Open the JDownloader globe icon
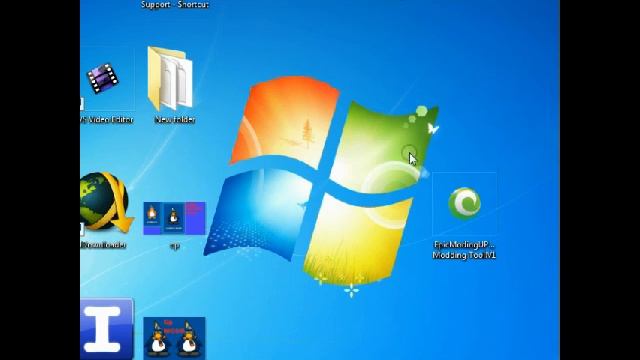Viewport: 640px width, 360px height. tap(107, 203)
